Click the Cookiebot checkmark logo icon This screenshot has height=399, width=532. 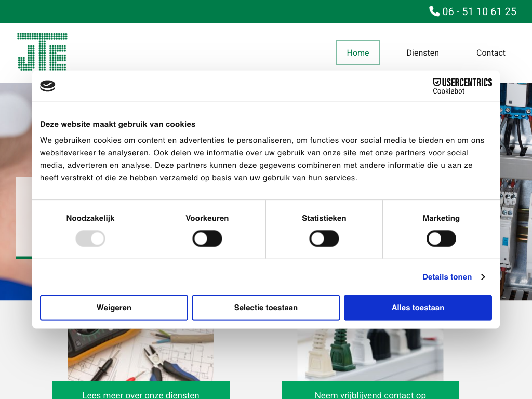point(48,86)
